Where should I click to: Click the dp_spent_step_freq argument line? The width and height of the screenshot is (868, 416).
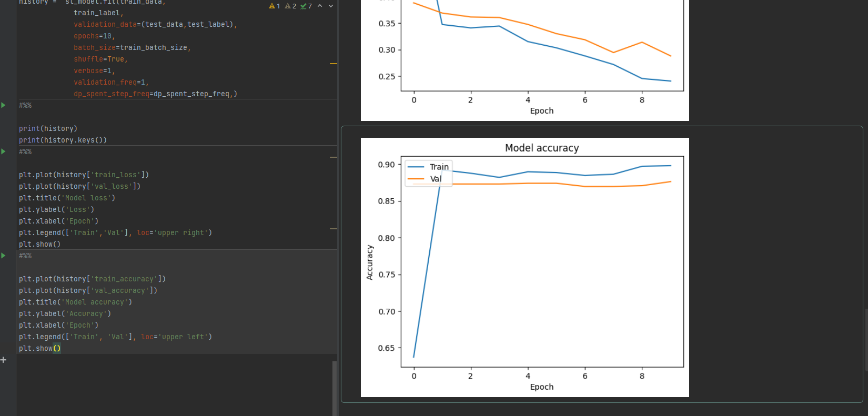[155, 94]
